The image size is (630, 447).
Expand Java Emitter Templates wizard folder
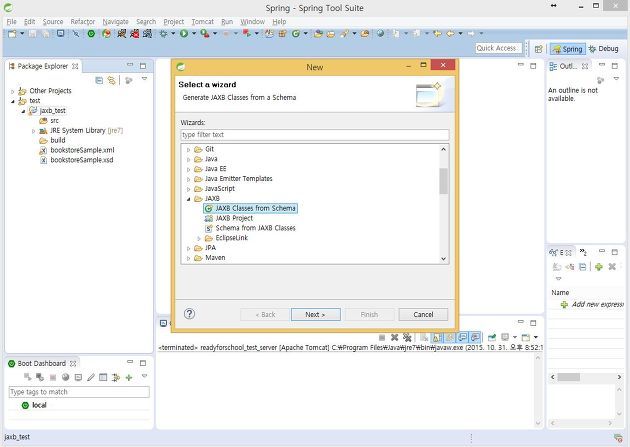pos(188,179)
